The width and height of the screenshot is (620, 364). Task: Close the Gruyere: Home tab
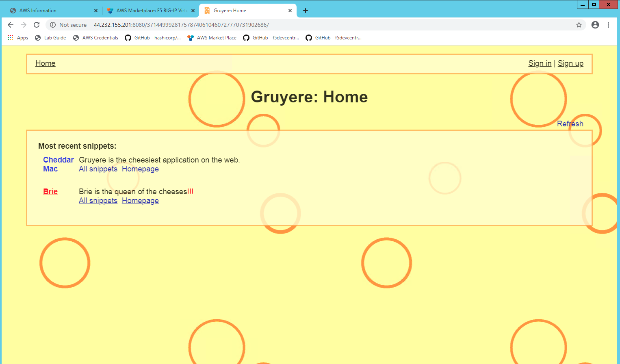point(290,11)
